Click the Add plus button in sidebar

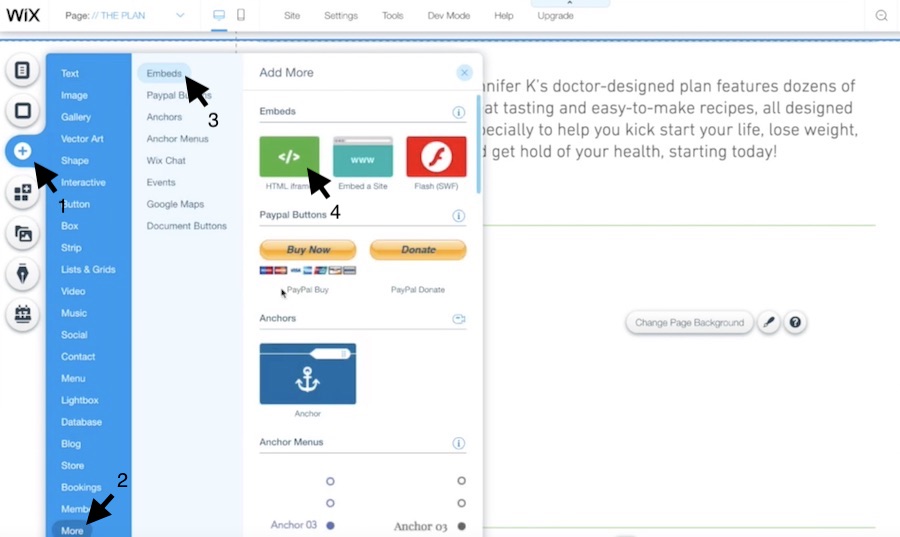(22, 151)
